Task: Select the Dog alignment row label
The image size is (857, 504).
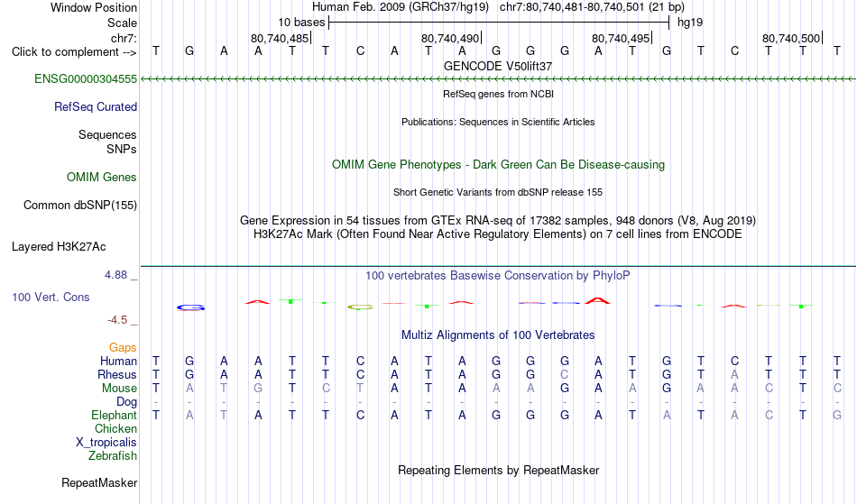Action: click(x=127, y=402)
